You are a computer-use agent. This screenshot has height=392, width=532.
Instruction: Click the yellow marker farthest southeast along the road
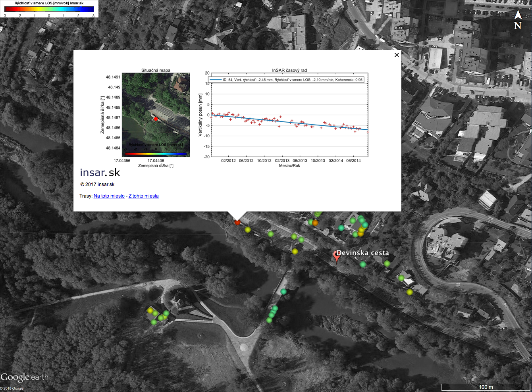[x=409, y=292]
